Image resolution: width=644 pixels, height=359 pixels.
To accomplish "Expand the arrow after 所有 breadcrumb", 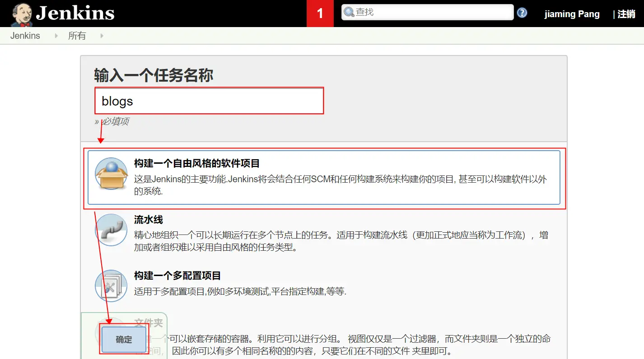I will pyautogui.click(x=102, y=36).
